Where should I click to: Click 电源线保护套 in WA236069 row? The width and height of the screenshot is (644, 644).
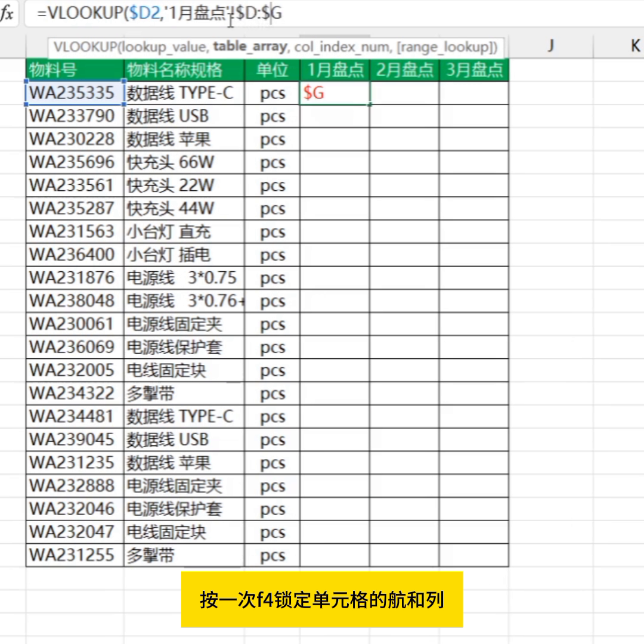pyautogui.click(x=184, y=347)
